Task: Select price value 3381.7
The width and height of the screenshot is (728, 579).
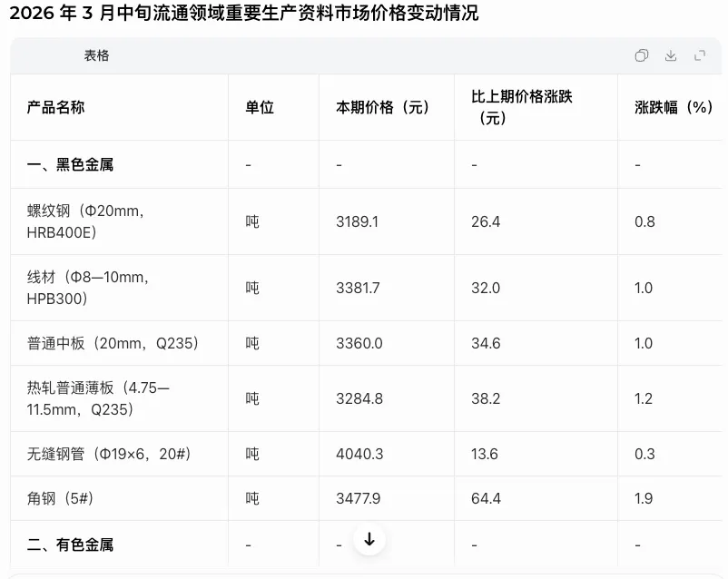Action: 358,288
